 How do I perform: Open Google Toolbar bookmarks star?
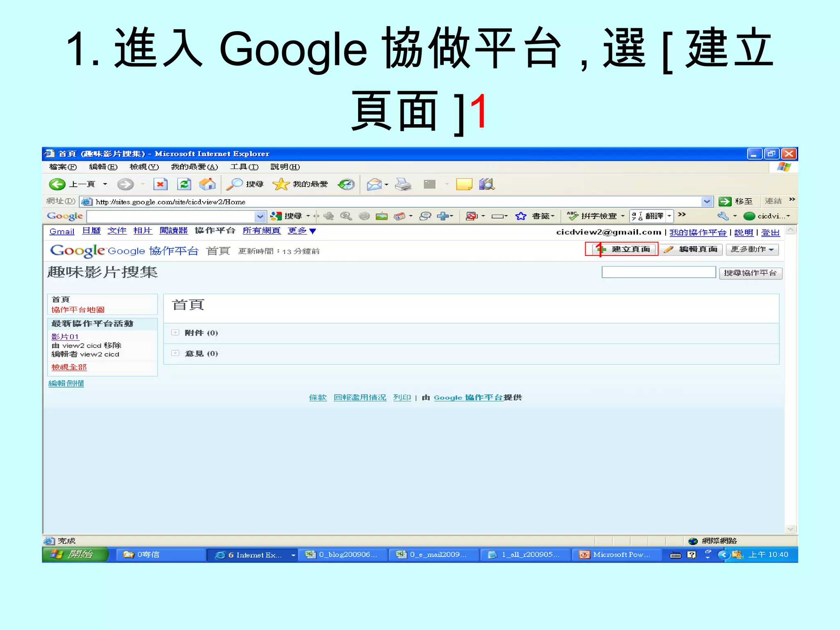[x=535, y=216]
